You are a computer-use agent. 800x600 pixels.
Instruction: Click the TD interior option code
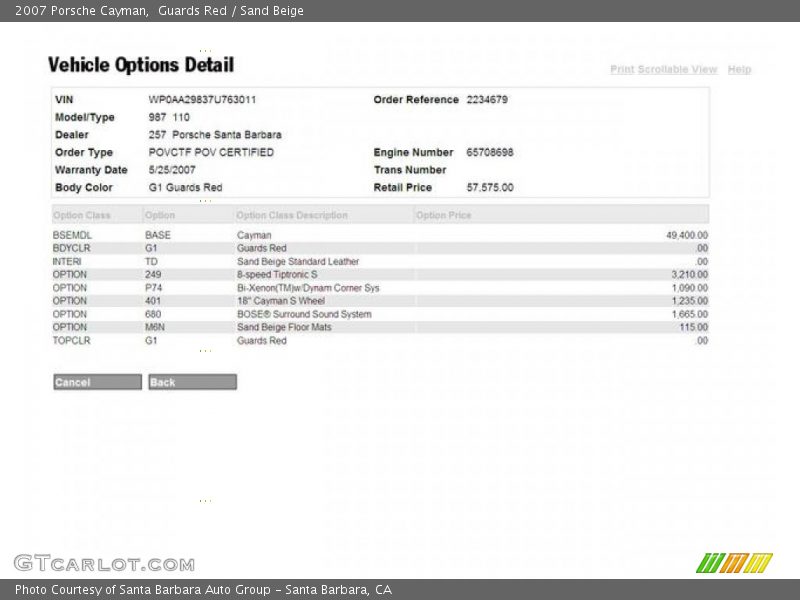tap(151, 262)
